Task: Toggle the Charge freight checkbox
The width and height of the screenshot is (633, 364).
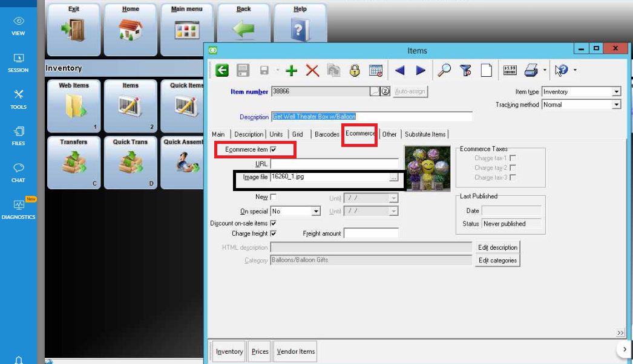Action: tap(274, 233)
